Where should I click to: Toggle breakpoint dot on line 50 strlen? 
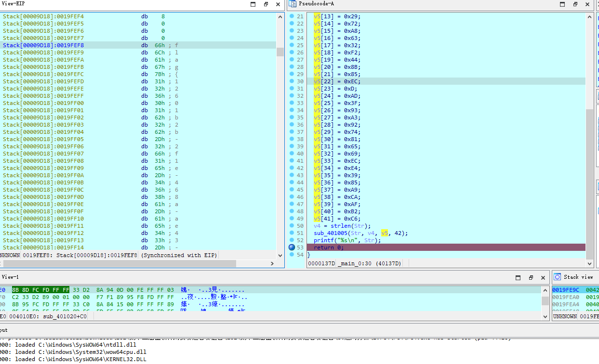click(292, 226)
